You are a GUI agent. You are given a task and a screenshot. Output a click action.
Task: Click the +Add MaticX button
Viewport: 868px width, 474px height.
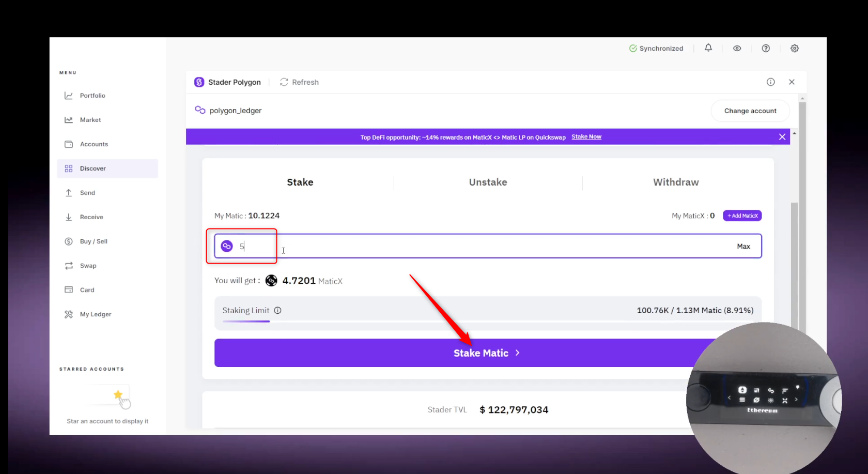(x=742, y=216)
